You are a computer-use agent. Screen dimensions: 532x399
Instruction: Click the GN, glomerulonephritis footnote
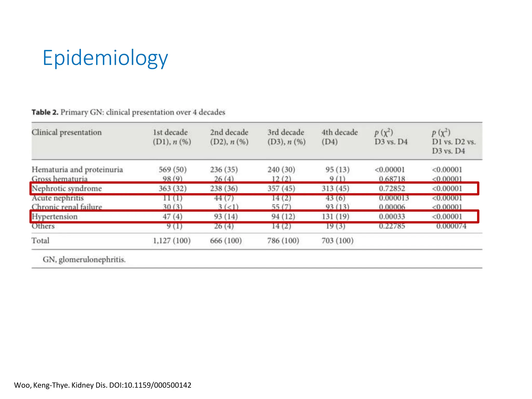(84, 260)
